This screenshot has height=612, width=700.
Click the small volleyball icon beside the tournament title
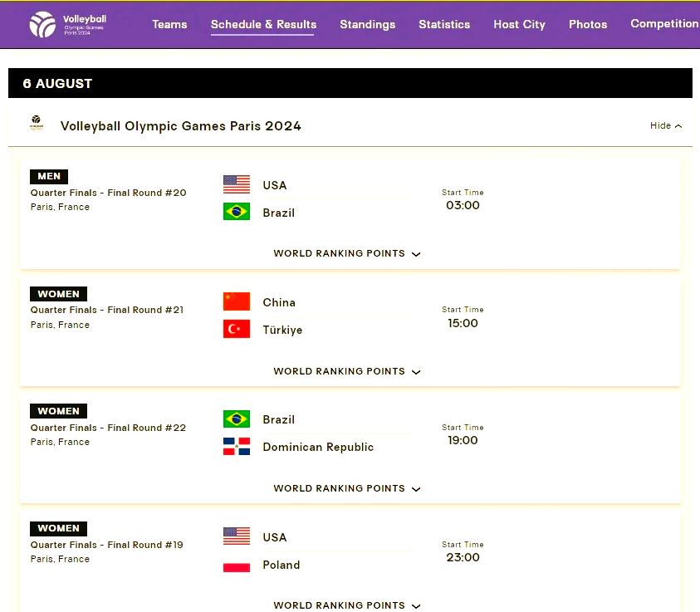[x=37, y=122]
